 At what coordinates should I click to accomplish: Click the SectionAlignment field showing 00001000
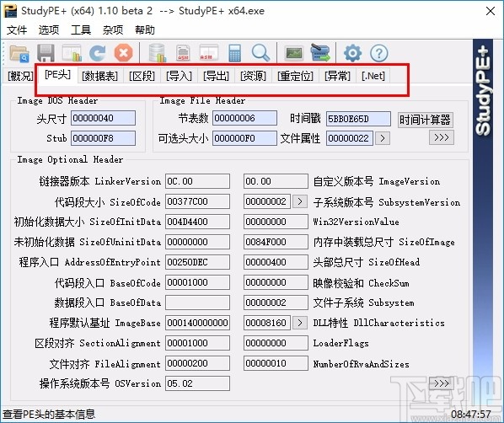198,343
